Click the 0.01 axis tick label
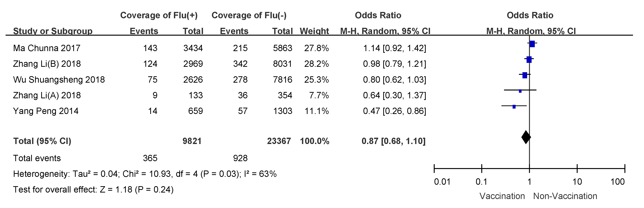Viewport: 644px width, 208px height. click(x=442, y=182)
